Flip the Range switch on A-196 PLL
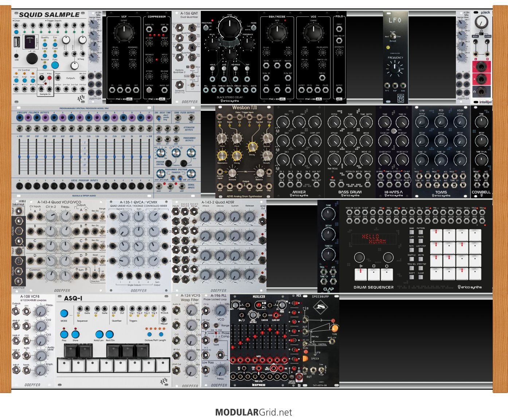Screen dimensions: 508x420 pyautogui.click(x=216, y=326)
